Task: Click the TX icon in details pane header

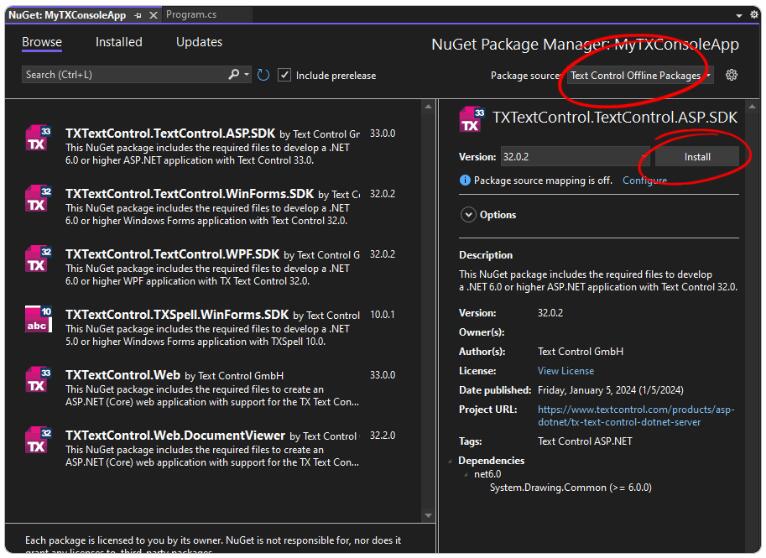Action: click(x=472, y=120)
